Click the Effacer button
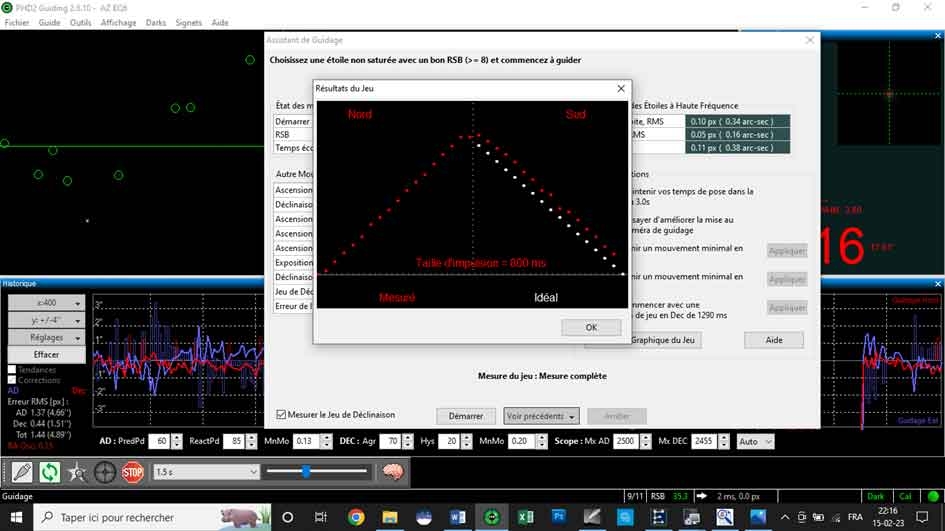 click(x=46, y=354)
